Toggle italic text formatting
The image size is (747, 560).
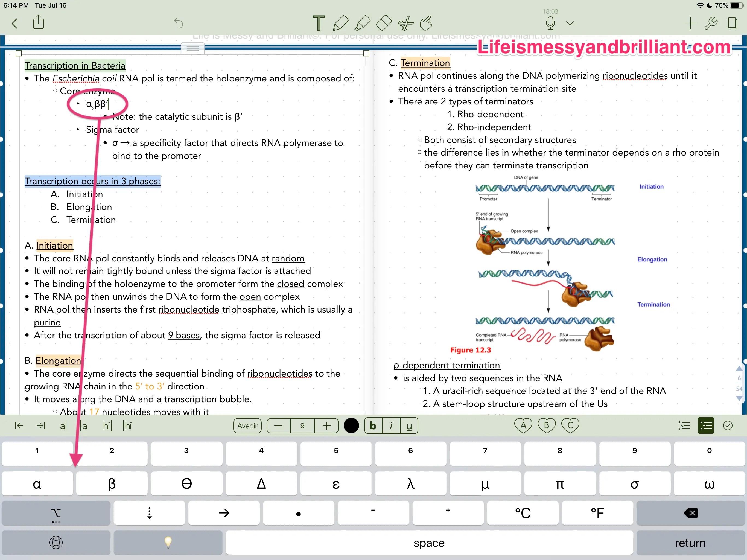tap(391, 425)
